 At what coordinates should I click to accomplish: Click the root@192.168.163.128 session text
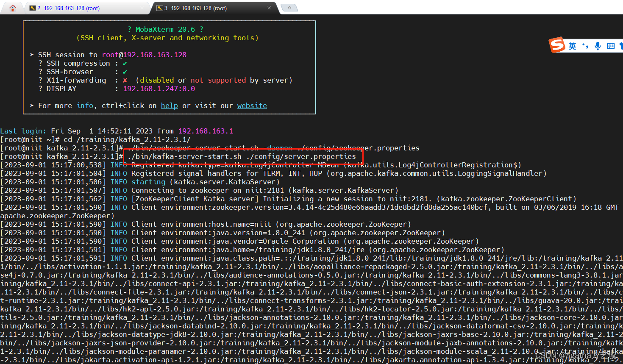[x=144, y=55]
